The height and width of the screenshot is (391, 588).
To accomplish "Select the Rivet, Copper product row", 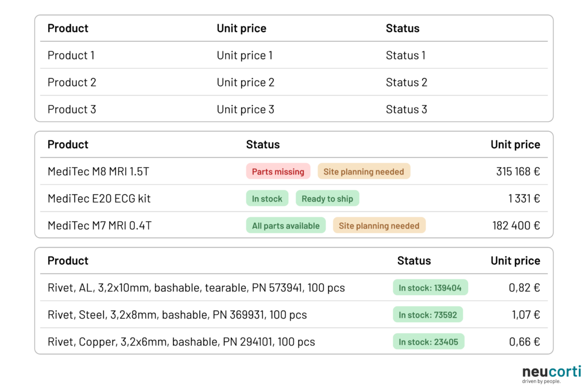I will 181,342.
